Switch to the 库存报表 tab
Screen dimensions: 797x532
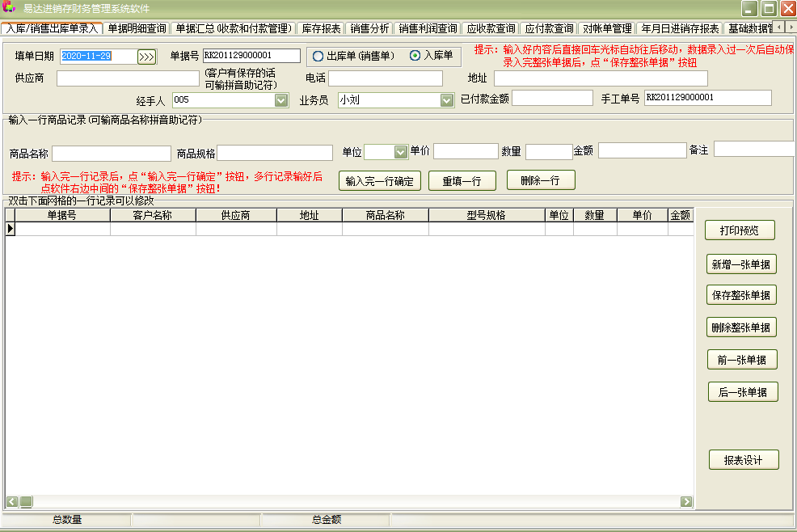tap(321, 28)
